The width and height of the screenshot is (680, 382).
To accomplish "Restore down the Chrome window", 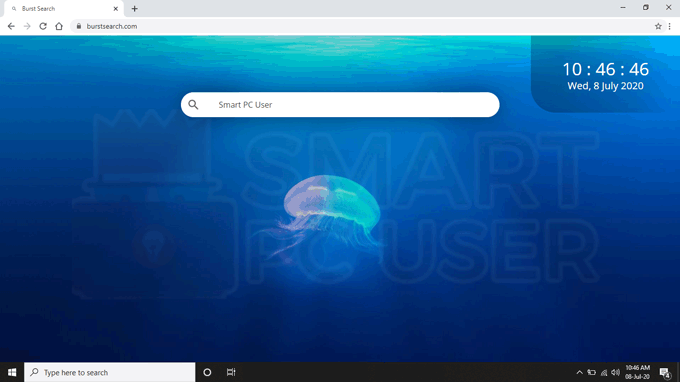I will [646, 8].
